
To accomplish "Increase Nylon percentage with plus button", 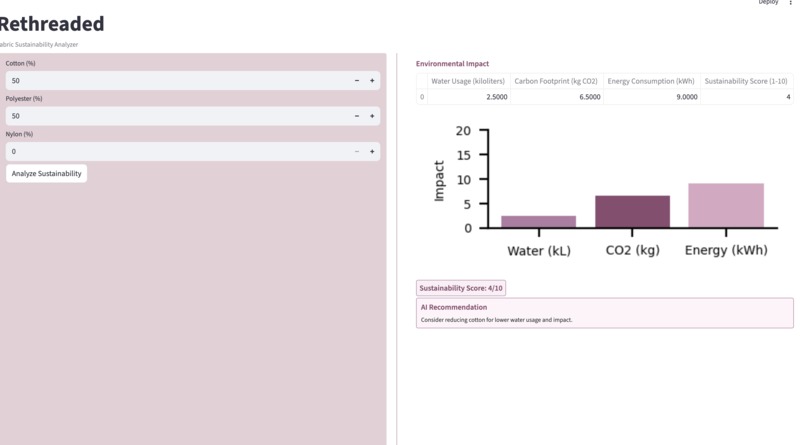I will tap(372, 152).
